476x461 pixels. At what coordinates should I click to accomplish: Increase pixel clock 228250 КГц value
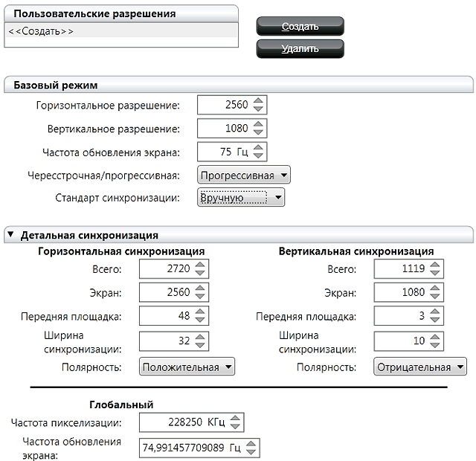pyautogui.click(x=236, y=419)
